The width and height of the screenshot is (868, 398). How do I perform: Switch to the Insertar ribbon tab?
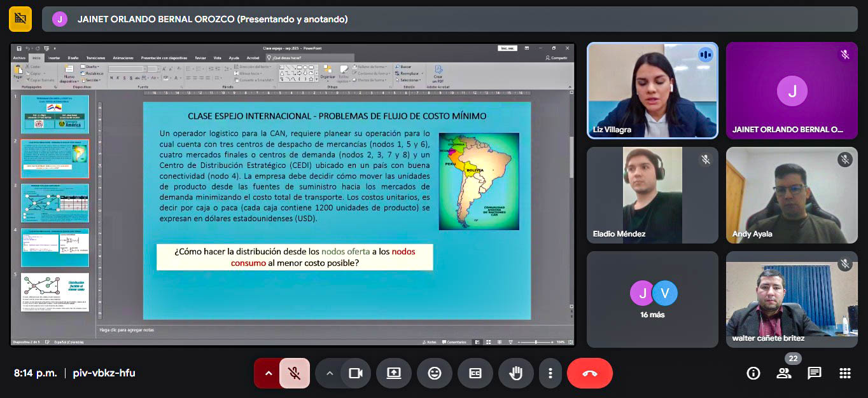click(x=55, y=58)
